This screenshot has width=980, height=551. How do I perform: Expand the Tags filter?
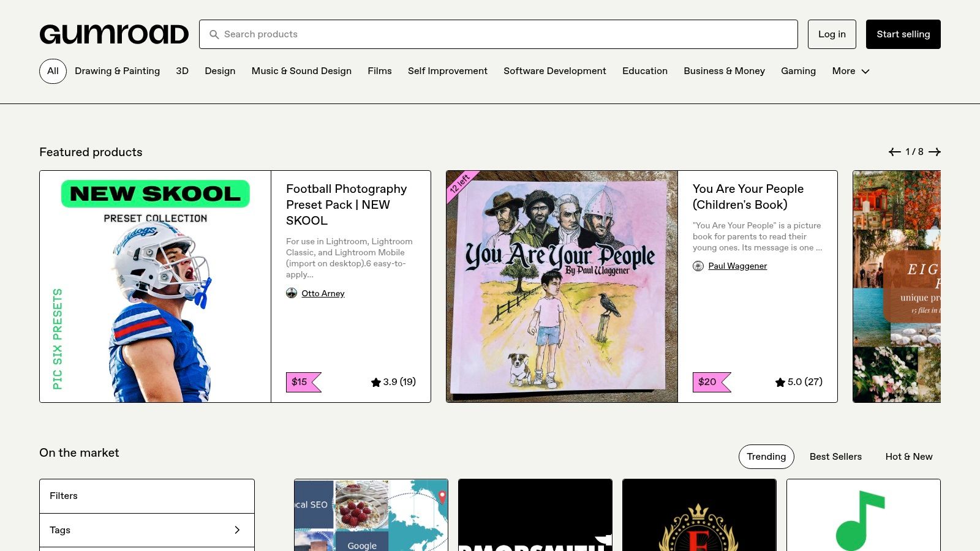[147, 530]
